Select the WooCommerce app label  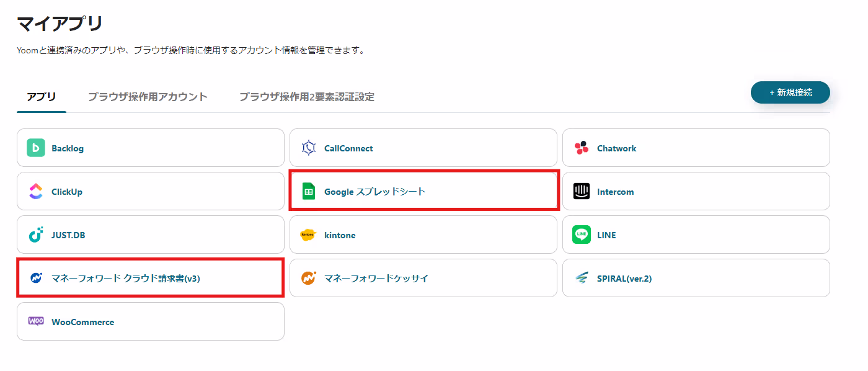click(x=83, y=322)
